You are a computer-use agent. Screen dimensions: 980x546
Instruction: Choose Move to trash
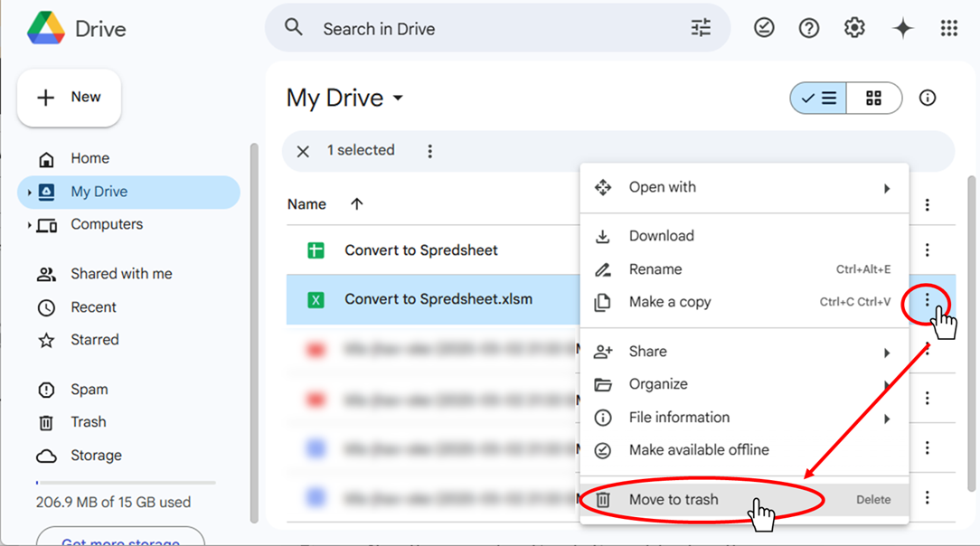pos(744,500)
